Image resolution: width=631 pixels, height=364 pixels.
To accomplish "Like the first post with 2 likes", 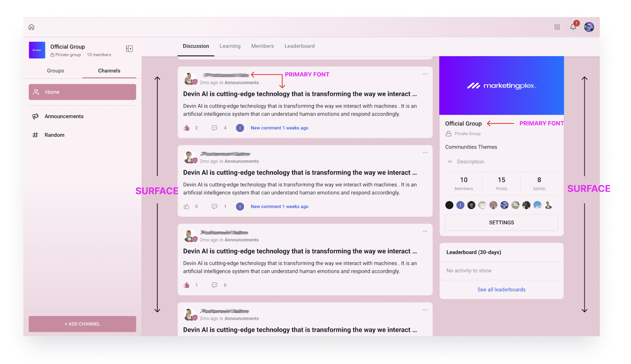I will (187, 128).
